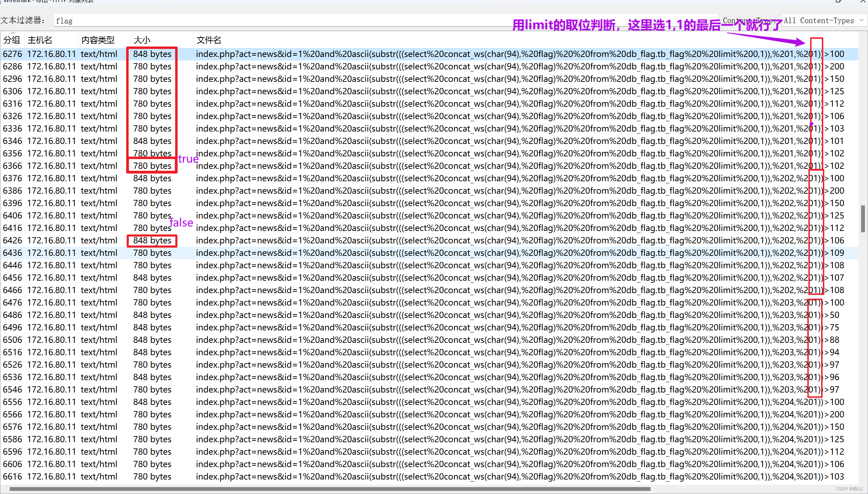Select the row for packet 6276
868x494 pixels.
coord(429,54)
